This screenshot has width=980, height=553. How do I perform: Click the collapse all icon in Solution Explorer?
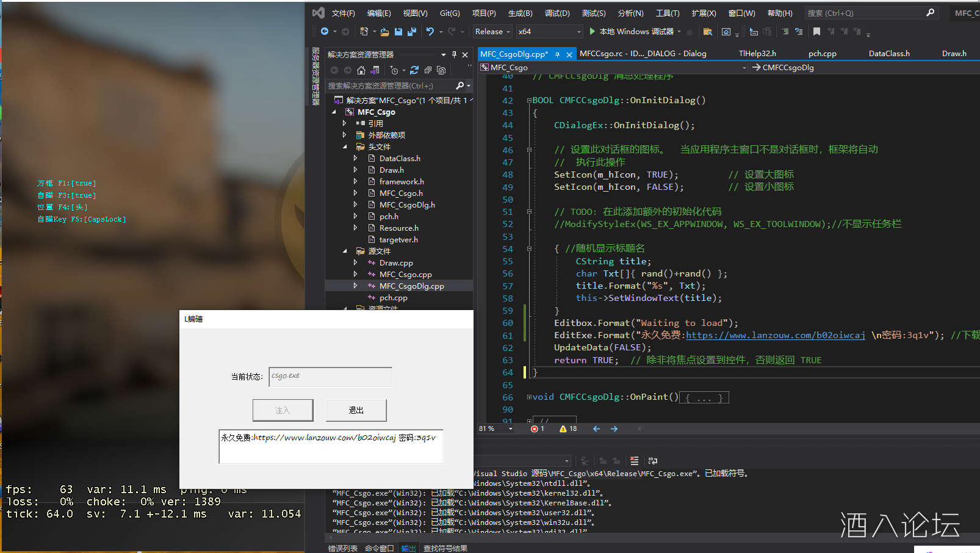click(428, 70)
